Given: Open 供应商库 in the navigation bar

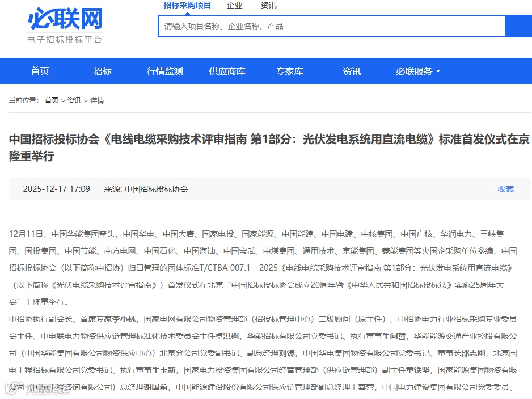Looking at the screenshot, I should [227, 71].
